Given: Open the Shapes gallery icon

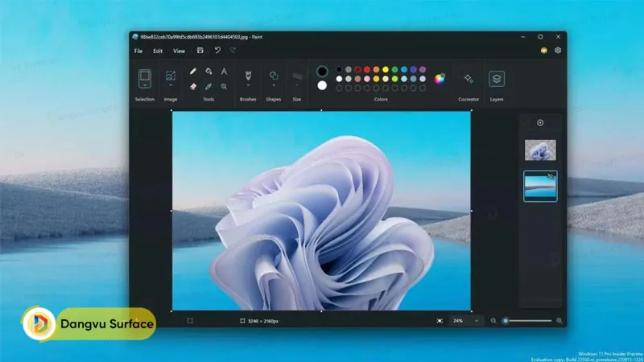Looking at the screenshot, I should (274, 76).
